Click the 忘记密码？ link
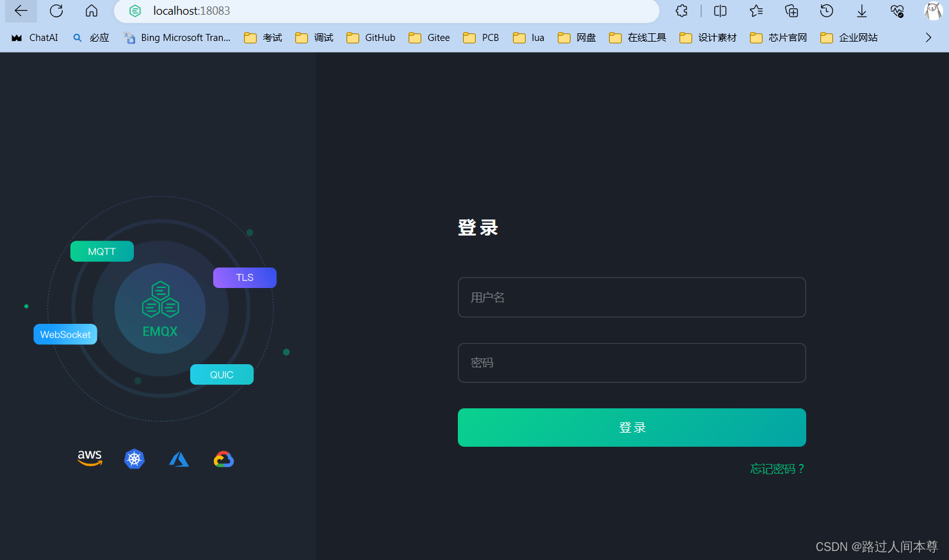 [x=777, y=469]
